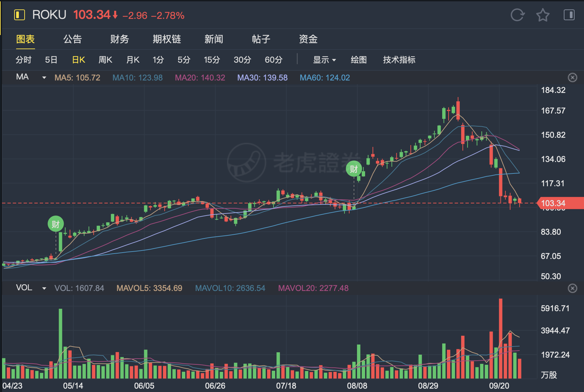
Task: Click the 103.34 price in the header
Action: 92,15
